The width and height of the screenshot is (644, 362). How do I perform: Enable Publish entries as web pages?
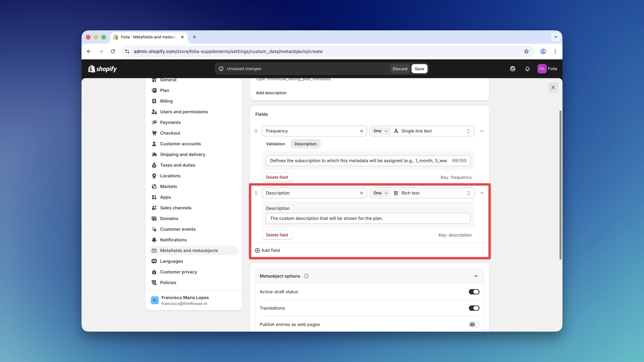coord(474,324)
